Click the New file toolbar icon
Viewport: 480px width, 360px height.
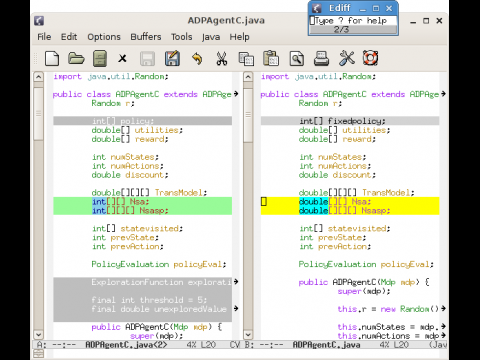52,59
